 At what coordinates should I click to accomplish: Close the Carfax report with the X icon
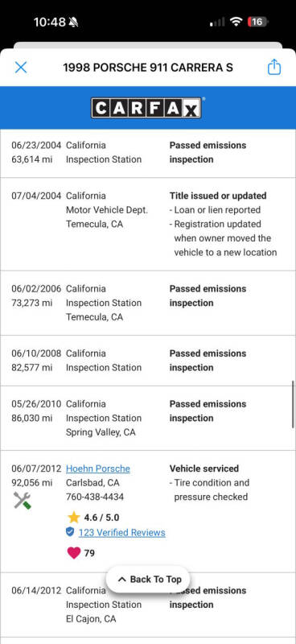(21, 68)
